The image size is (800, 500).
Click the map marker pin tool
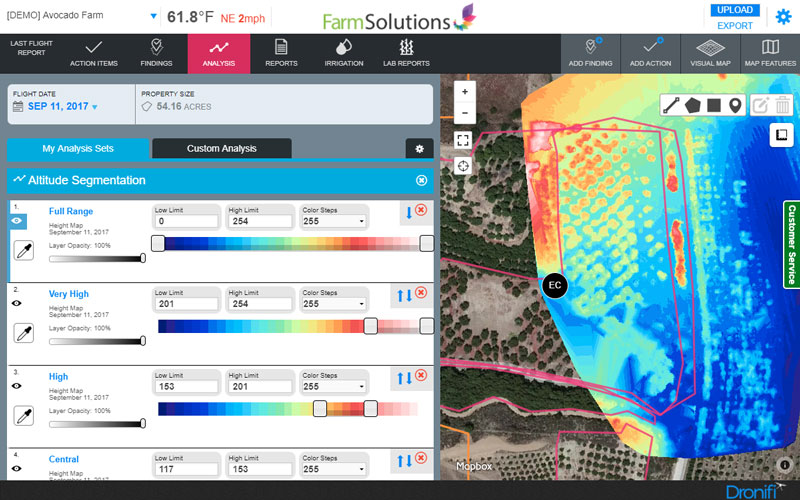(x=735, y=105)
